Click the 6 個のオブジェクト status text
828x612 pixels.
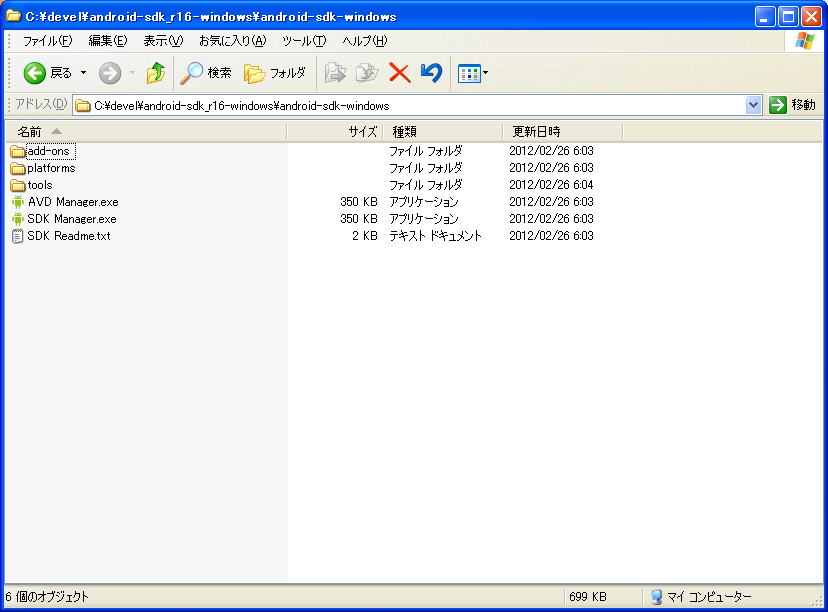click(47, 597)
